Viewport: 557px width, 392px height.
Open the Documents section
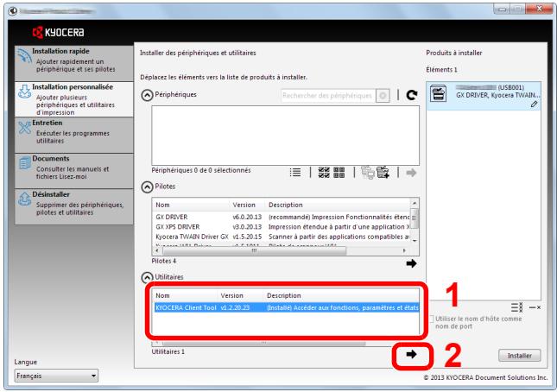coord(74,171)
